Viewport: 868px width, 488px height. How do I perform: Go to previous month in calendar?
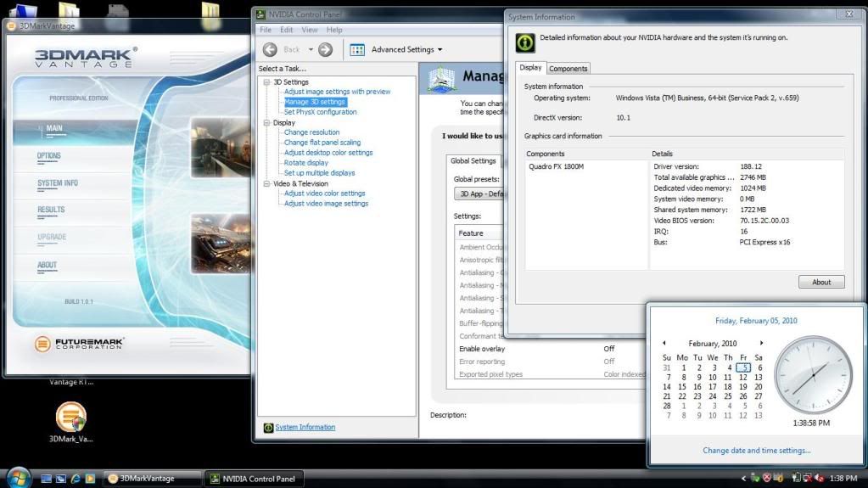click(x=664, y=344)
